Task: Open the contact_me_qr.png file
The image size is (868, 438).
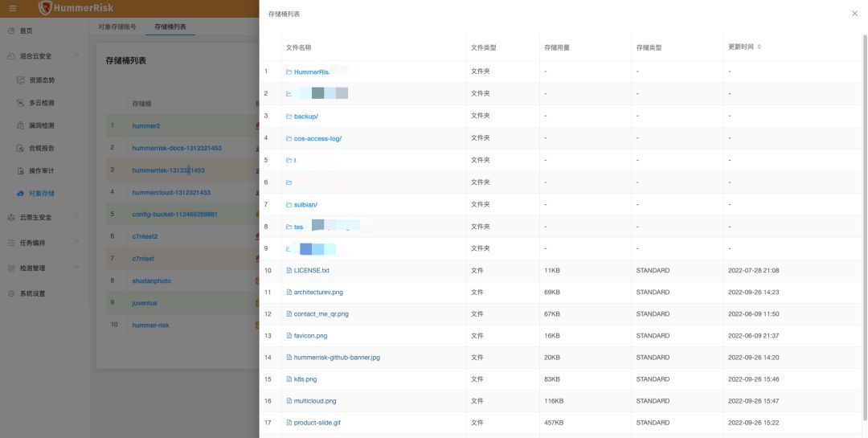Action: point(321,314)
